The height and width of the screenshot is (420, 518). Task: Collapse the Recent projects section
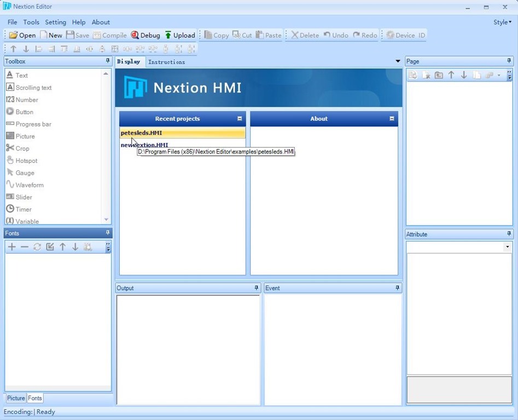(x=240, y=119)
